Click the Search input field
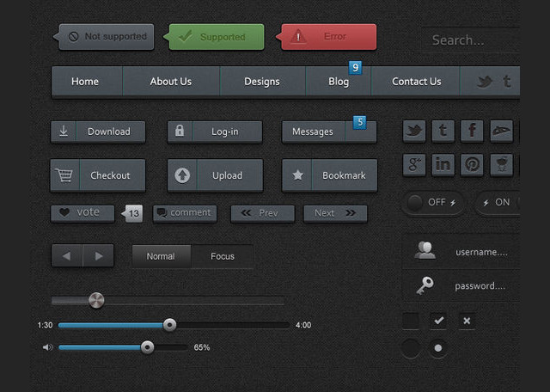550x392 pixels. pos(471,40)
